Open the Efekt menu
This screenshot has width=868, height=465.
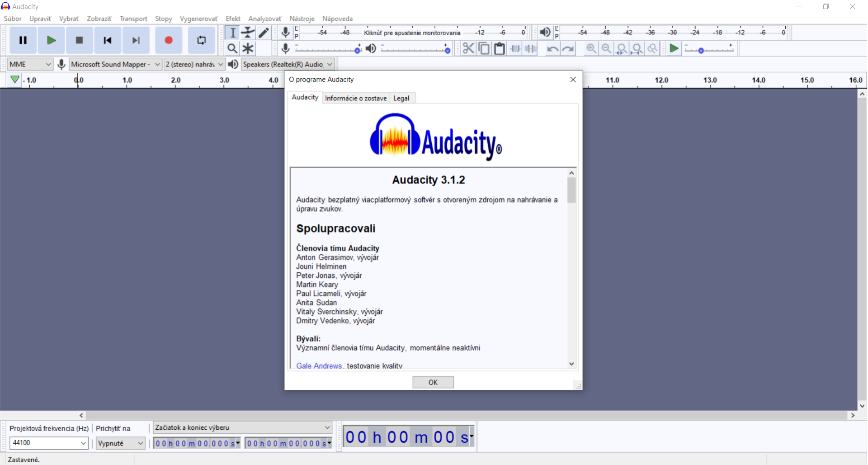point(233,19)
